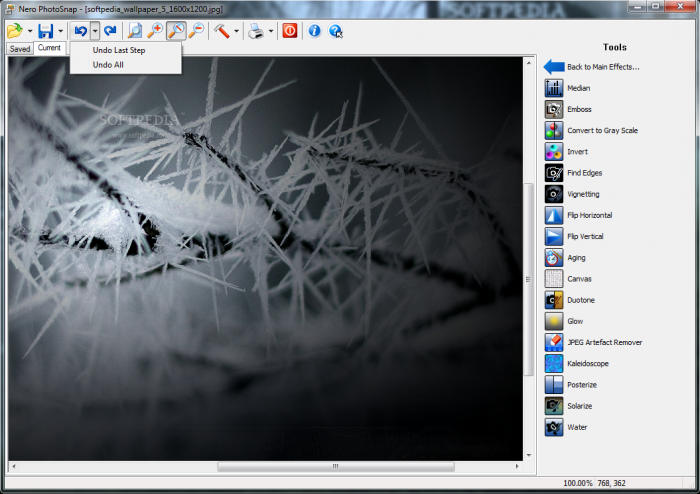Screen dimensions: 700x494
Task: Click the Kaleidoscope text label
Action: [588, 364]
